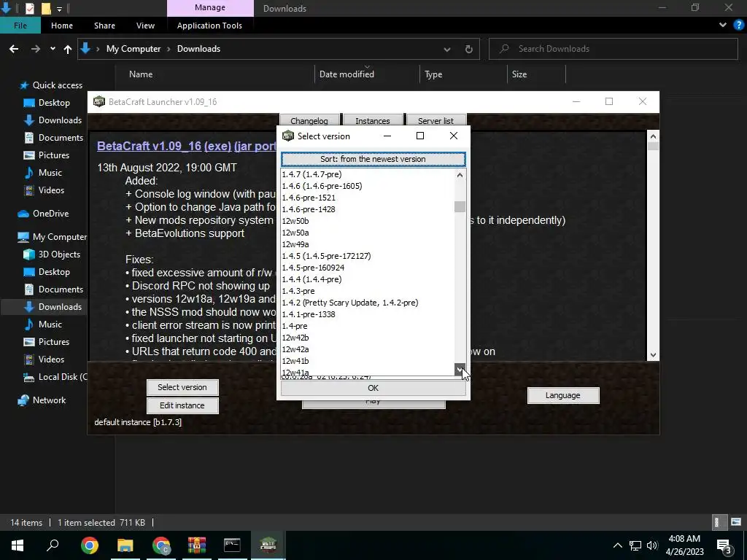Viewport: 747px width, 560px height.
Task: Open the Server list tab
Action: click(x=436, y=120)
